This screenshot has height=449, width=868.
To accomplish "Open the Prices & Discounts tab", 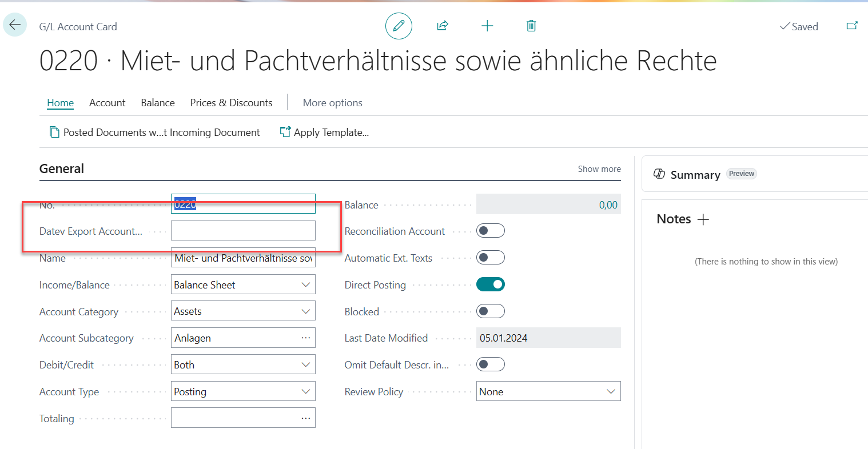I will 231,103.
